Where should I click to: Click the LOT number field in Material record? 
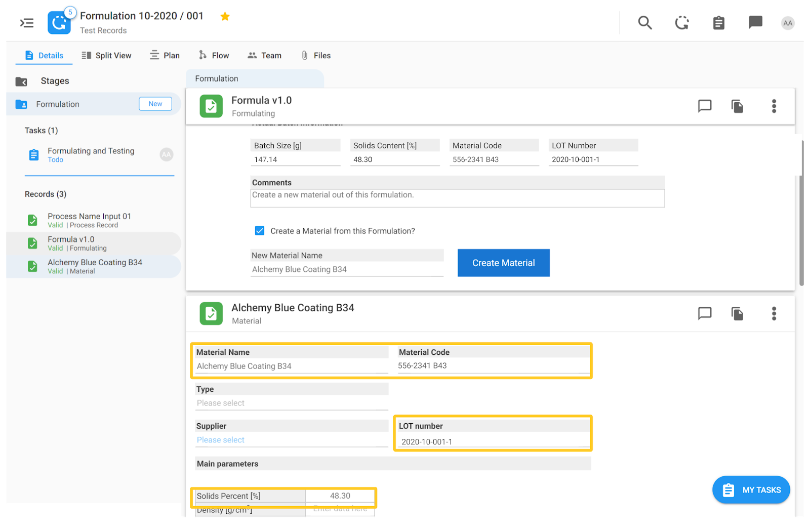point(494,441)
